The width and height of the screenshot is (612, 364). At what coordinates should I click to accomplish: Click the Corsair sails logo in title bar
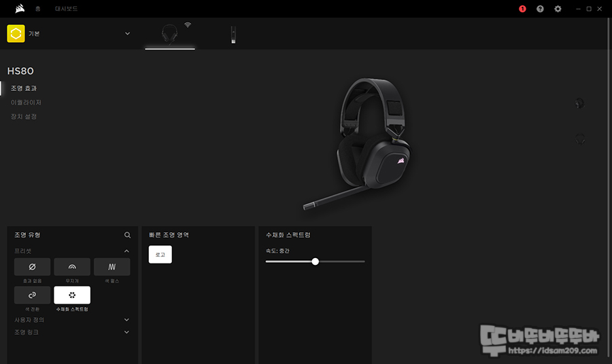(20, 8)
